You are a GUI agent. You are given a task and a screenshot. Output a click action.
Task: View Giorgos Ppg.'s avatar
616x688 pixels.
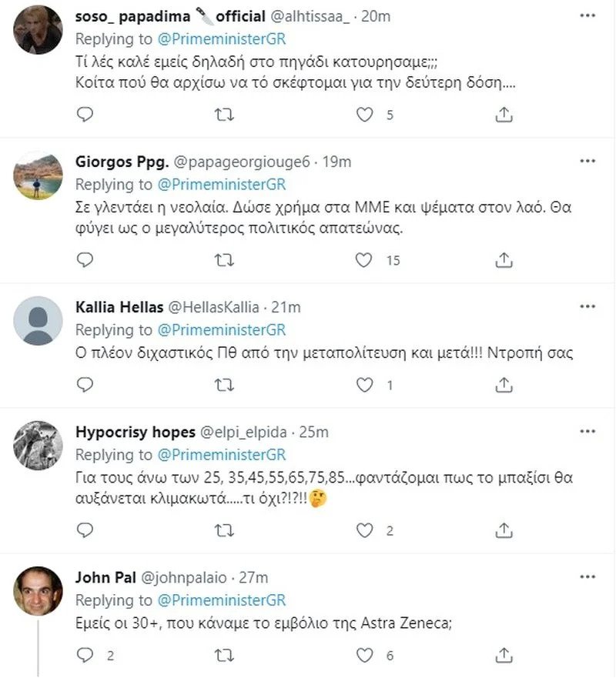[x=38, y=175]
